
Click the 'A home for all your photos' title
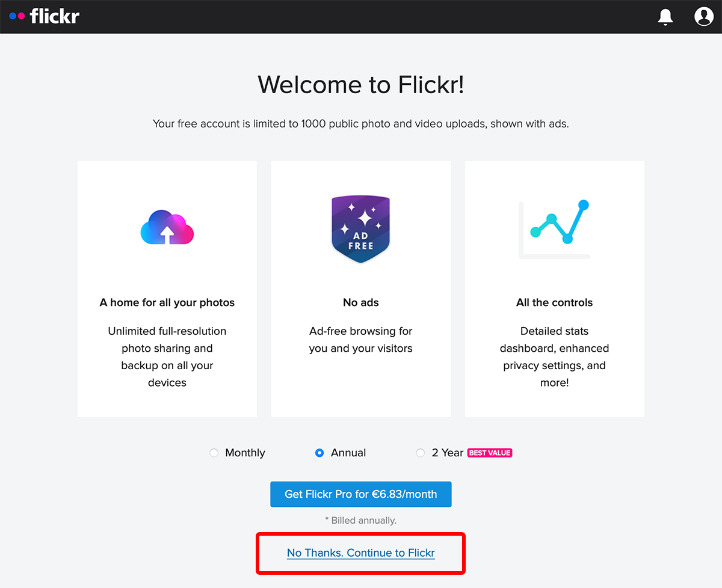point(167,302)
